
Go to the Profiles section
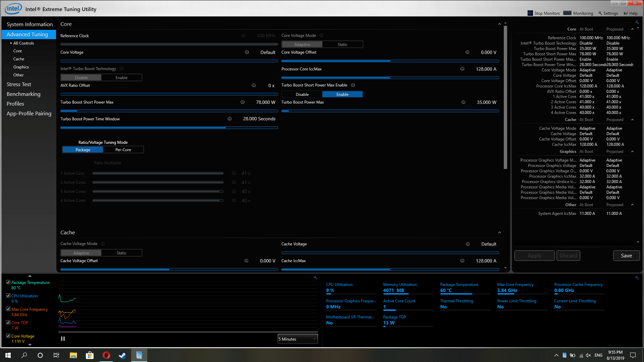tap(15, 104)
